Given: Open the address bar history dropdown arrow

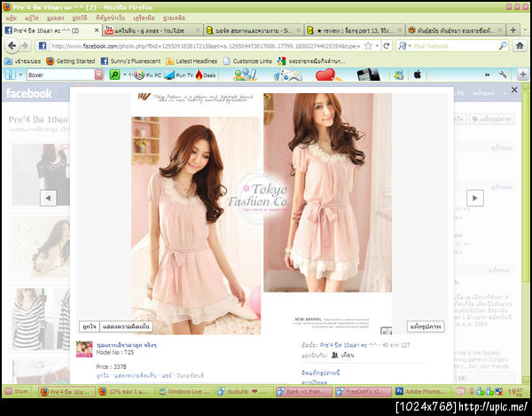Looking at the screenshot, I should point(377,46).
